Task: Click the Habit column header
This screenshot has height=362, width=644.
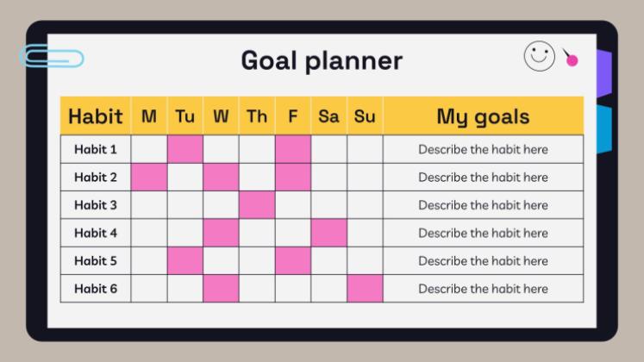Action: pos(96,116)
